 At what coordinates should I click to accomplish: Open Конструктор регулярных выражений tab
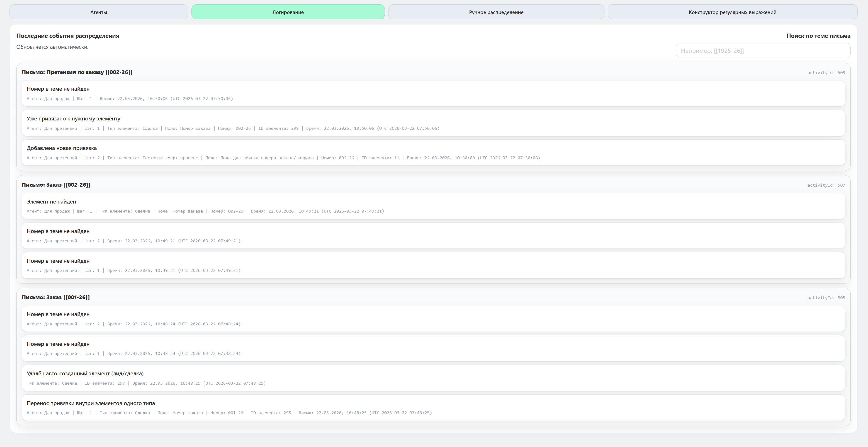(x=732, y=12)
